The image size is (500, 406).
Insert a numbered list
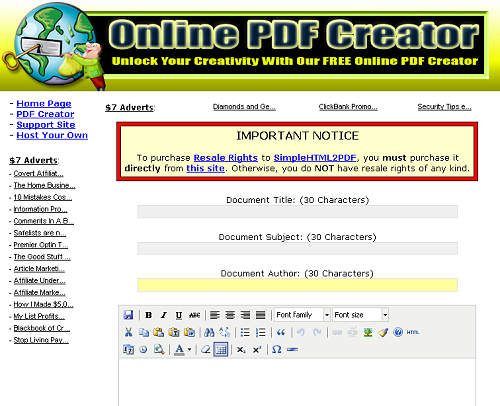[x=260, y=332]
